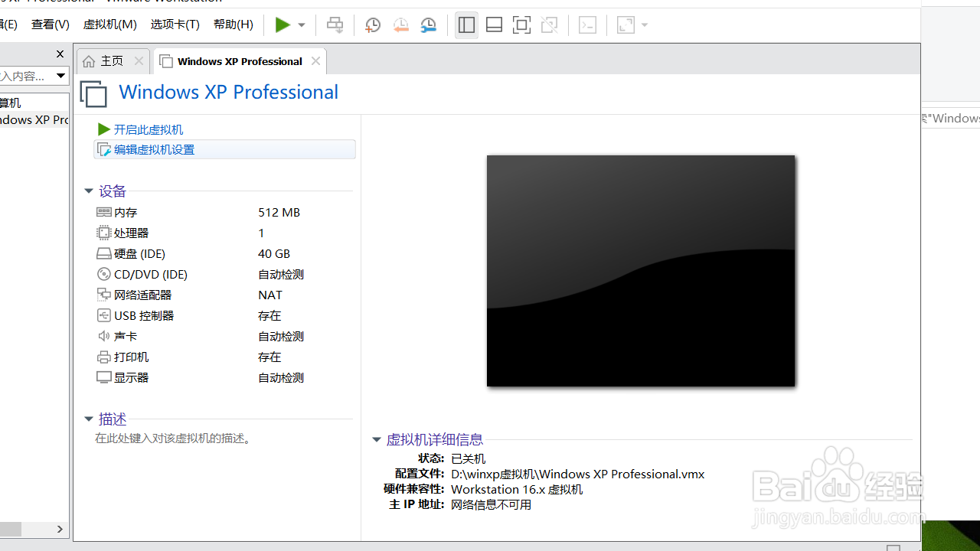Select the Windows XP Professional tab

click(x=240, y=61)
